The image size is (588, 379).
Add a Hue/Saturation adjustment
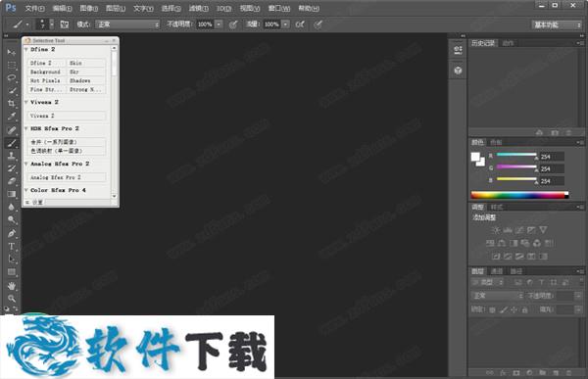[x=490, y=243]
